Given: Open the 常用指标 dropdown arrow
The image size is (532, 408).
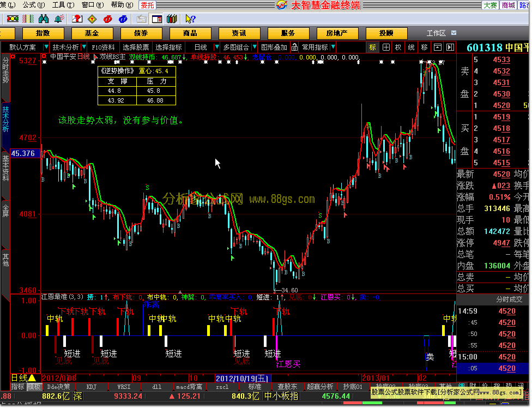Looking at the screenshot, I should click(x=333, y=47).
